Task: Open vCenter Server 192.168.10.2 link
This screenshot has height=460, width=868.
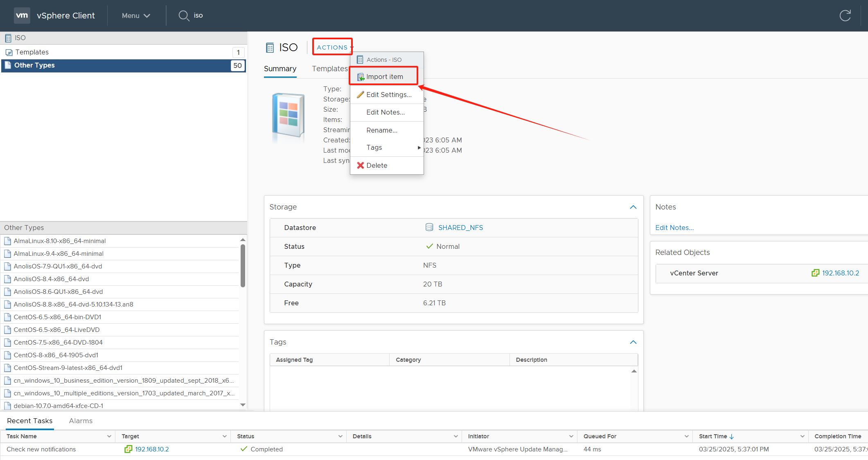Action: pos(841,273)
